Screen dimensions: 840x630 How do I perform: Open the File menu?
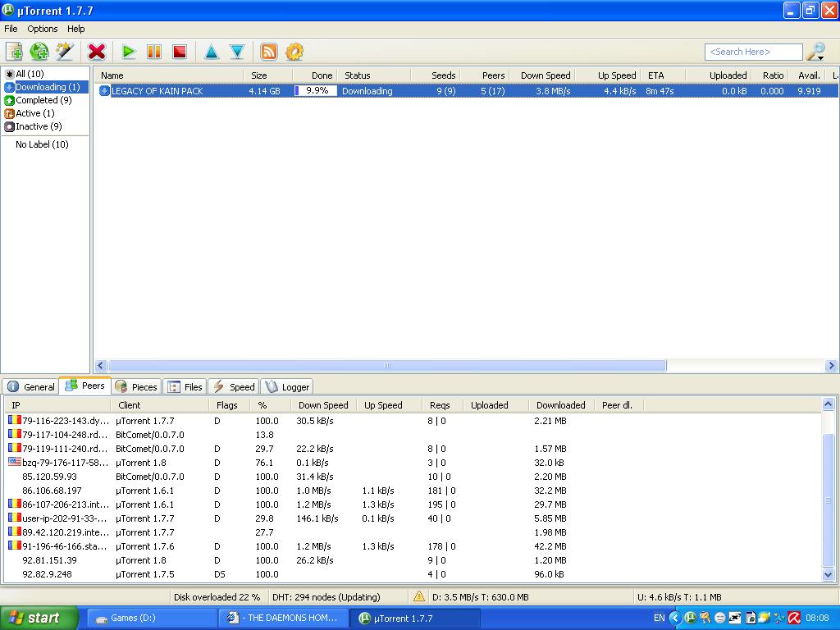click(x=11, y=29)
